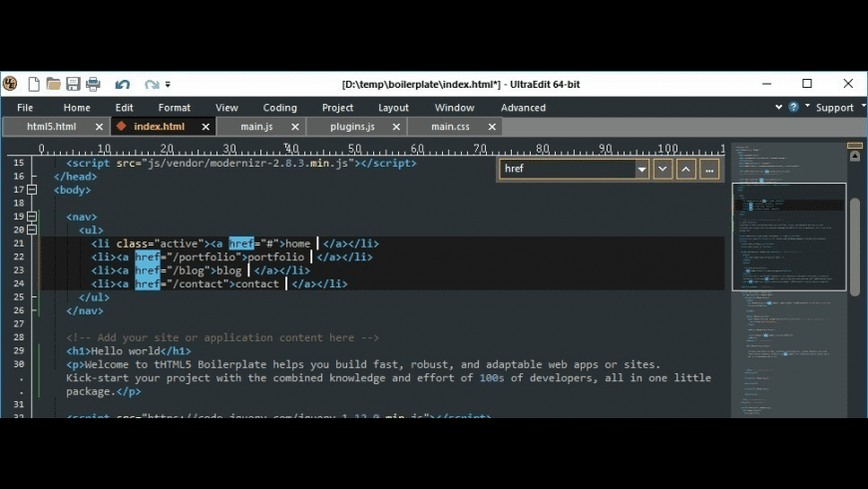Viewport: 868px width, 489px height.
Task: Collapse the nav tag fold marker
Action: [x=32, y=217]
